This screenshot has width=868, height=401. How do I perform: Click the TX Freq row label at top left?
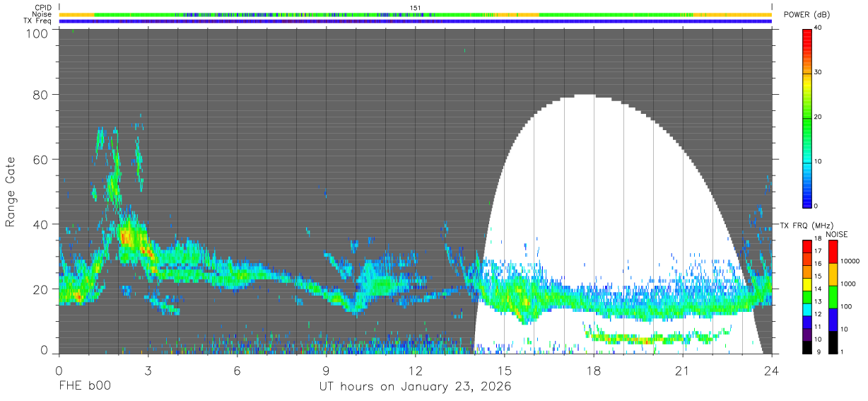(x=37, y=21)
